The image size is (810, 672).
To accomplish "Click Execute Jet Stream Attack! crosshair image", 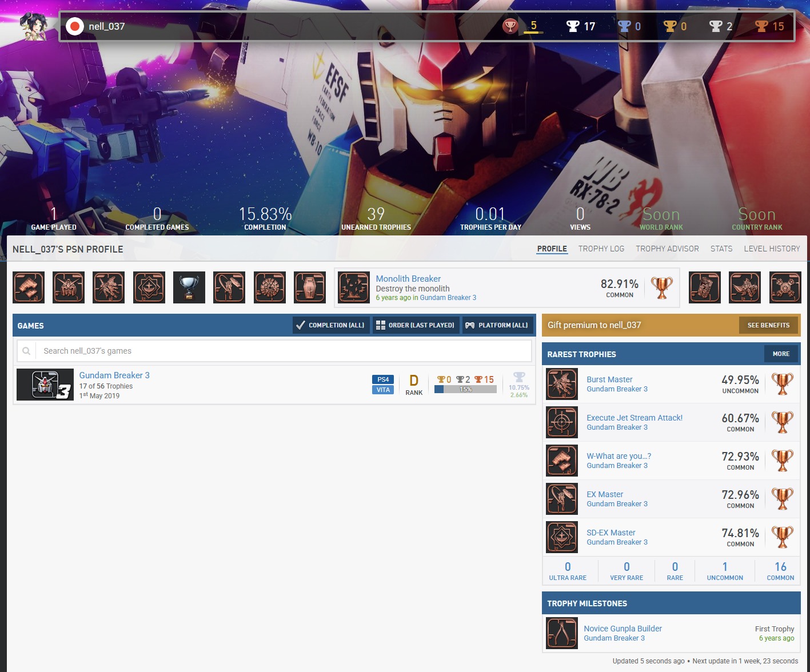I will click(x=562, y=422).
